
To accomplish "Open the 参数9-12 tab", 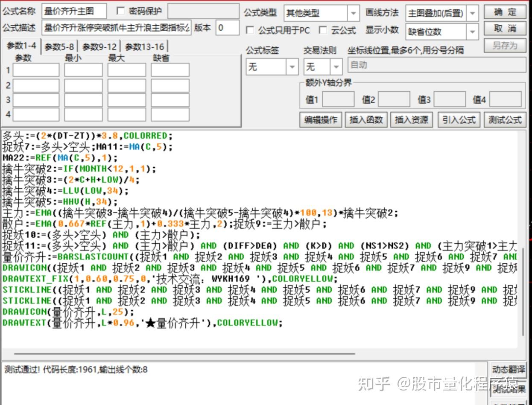I will [x=99, y=47].
